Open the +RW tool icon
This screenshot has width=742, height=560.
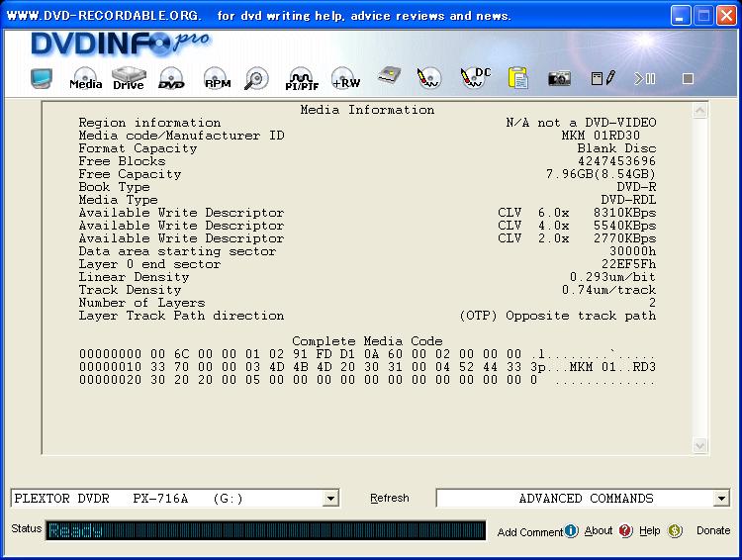345,78
